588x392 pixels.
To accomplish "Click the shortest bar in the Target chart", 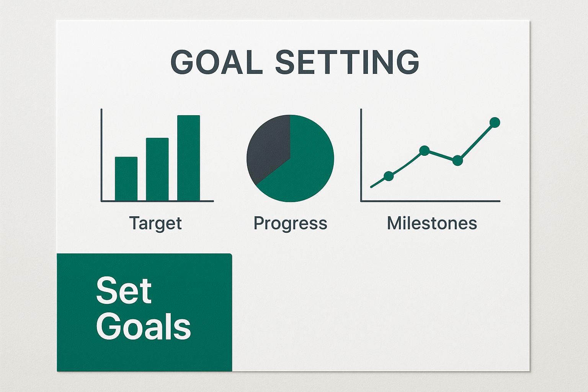I will (x=126, y=179).
